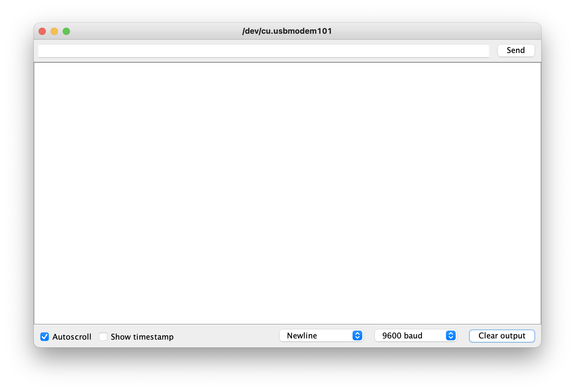Click the yellow minimize button
The width and height of the screenshot is (575, 392).
coord(54,31)
